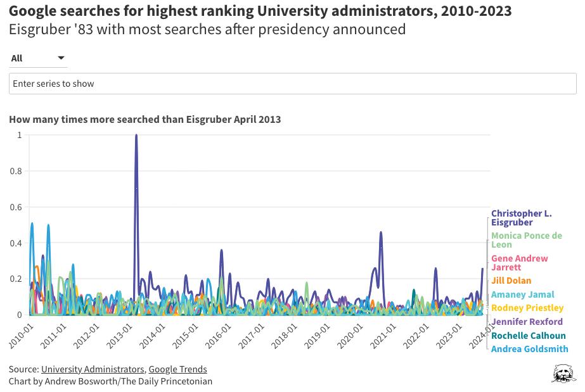Click the chart title Google searches heading
This screenshot has width=585, height=392.
(x=260, y=11)
